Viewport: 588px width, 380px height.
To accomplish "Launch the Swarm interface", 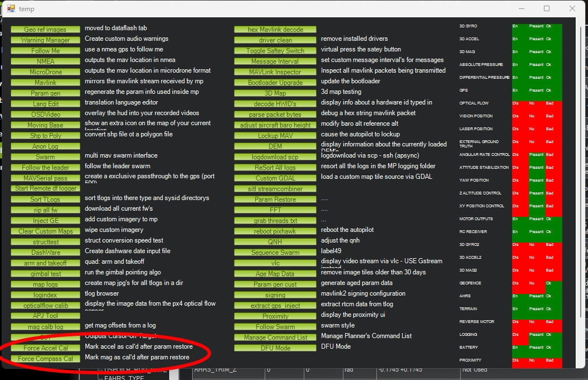I will click(45, 157).
